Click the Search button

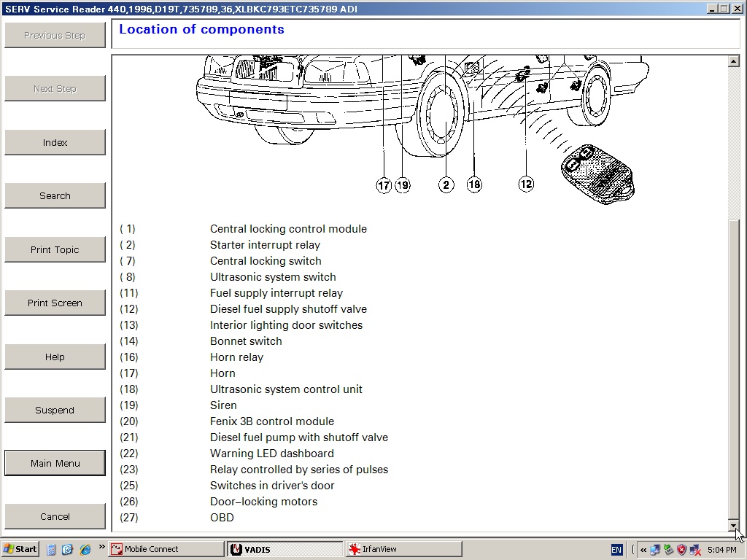point(55,195)
